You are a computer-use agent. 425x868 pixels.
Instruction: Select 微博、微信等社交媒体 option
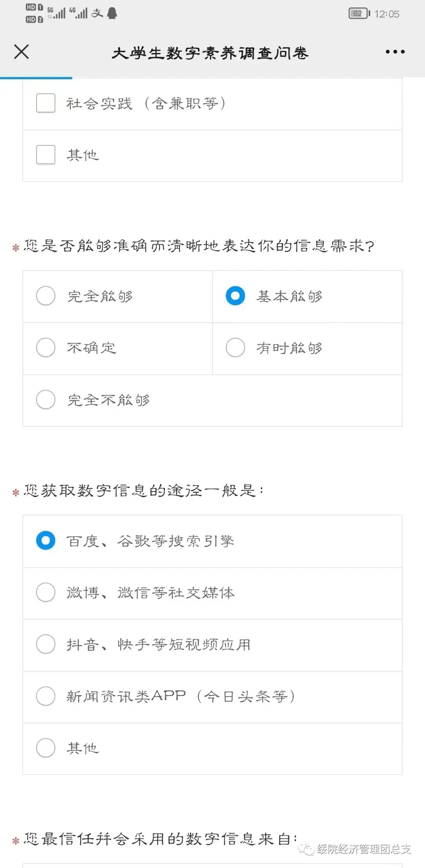click(x=46, y=593)
